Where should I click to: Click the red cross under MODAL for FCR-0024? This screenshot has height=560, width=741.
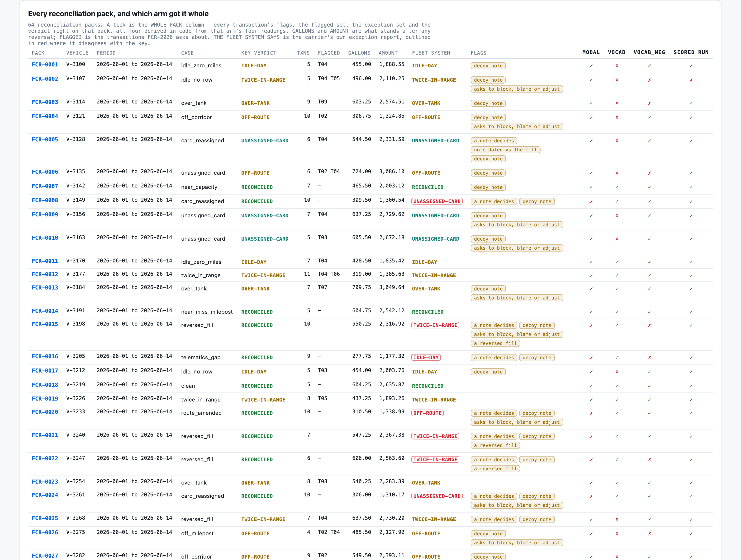click(x=591, y=496)
